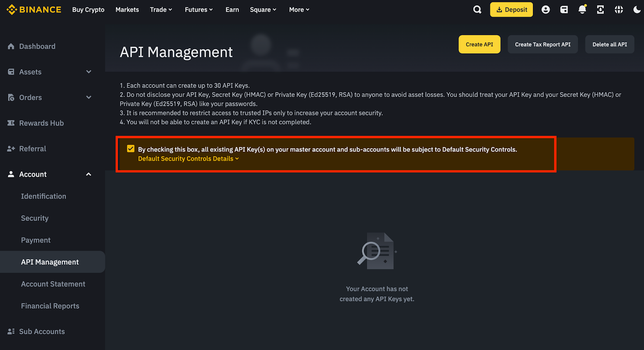This screenshot has height=350, width=644.
Task: Open Identification in sidebar
Action: click(43, 196)
